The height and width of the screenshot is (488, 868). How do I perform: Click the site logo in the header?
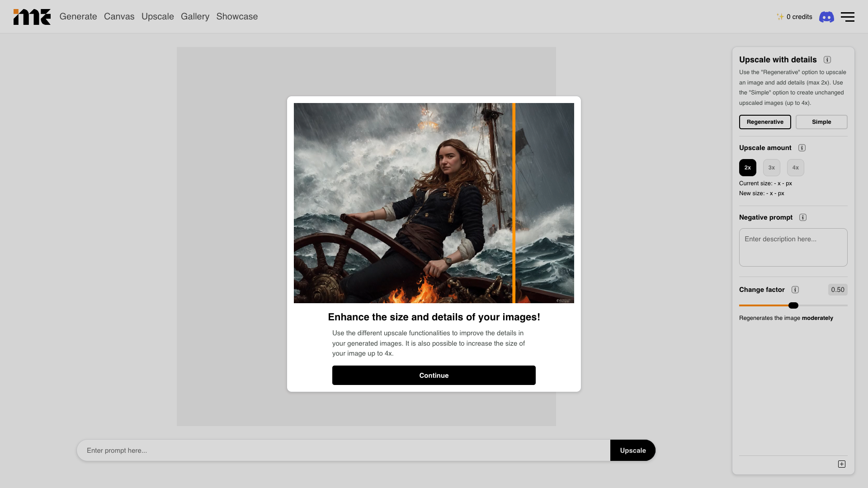[32, 17]
